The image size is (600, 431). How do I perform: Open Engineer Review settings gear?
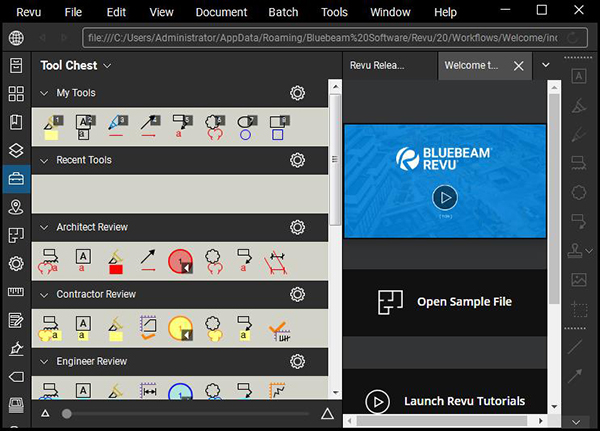pos(297,361)
